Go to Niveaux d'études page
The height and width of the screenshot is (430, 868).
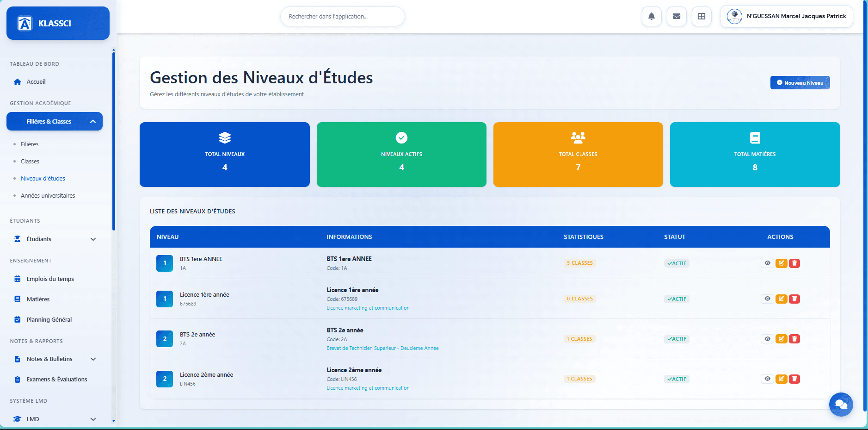click(x=43, y=178)
